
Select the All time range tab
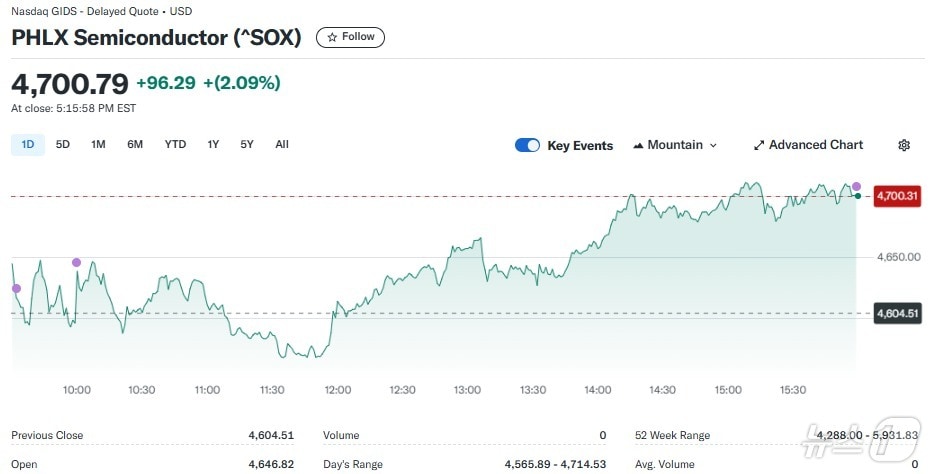coord(282,144)
